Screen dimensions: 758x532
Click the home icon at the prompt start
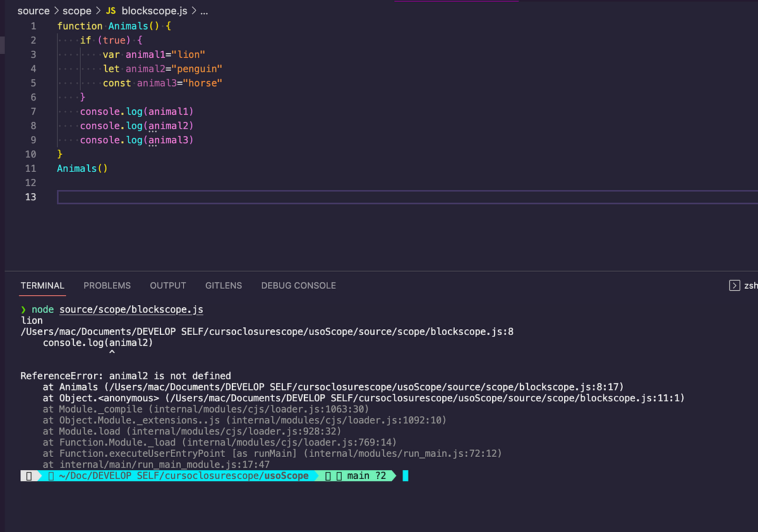(x=28, y=475)
